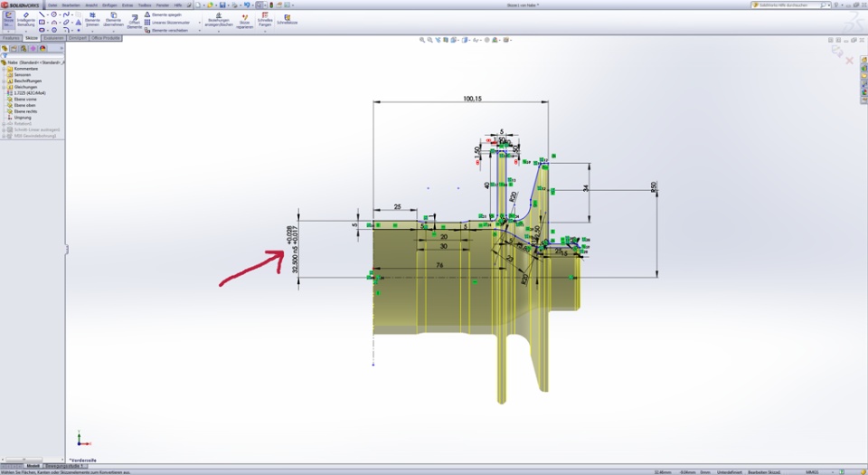
Task: Switch to the DimXpert tab
Action: tap(78, 38)
